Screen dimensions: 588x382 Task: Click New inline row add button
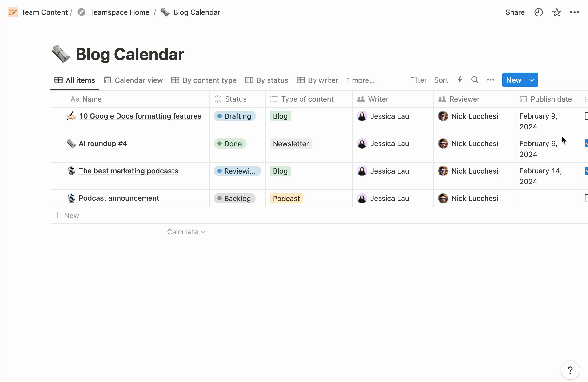(x=66, y=215)
